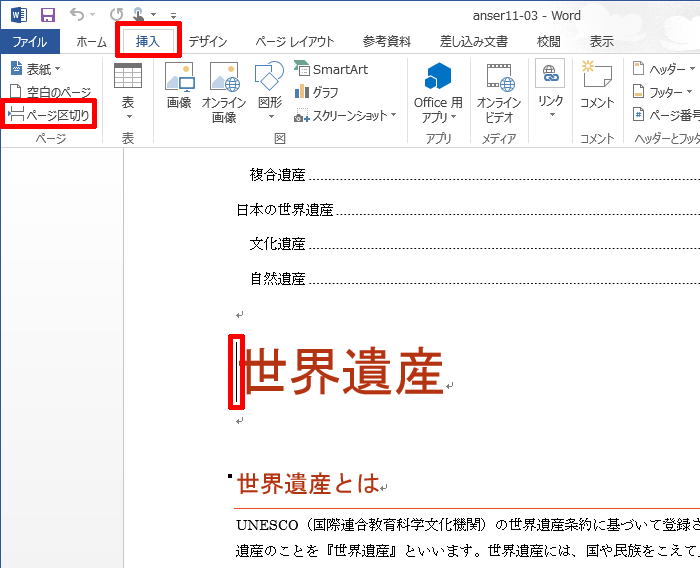Expand the リンク links menu
Screen dimensions: 700x568
coord(550,89)
